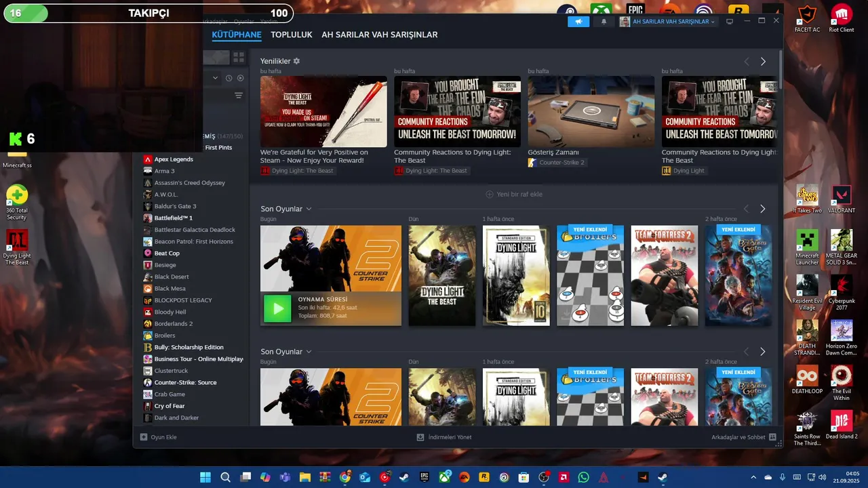Open the Steam announcements megaphone button
Image resolution: width=868 pixels, height=488 pixels.
click(x=578, y=22)
